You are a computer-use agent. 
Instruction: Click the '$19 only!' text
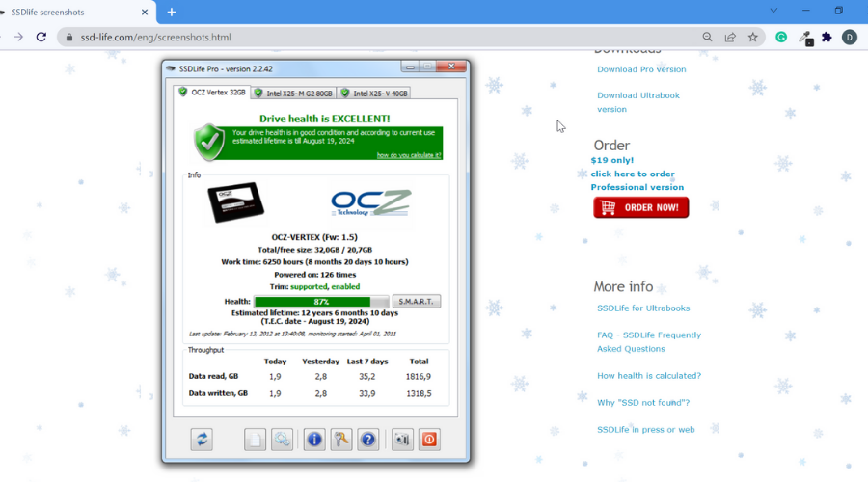click(612, 160)
